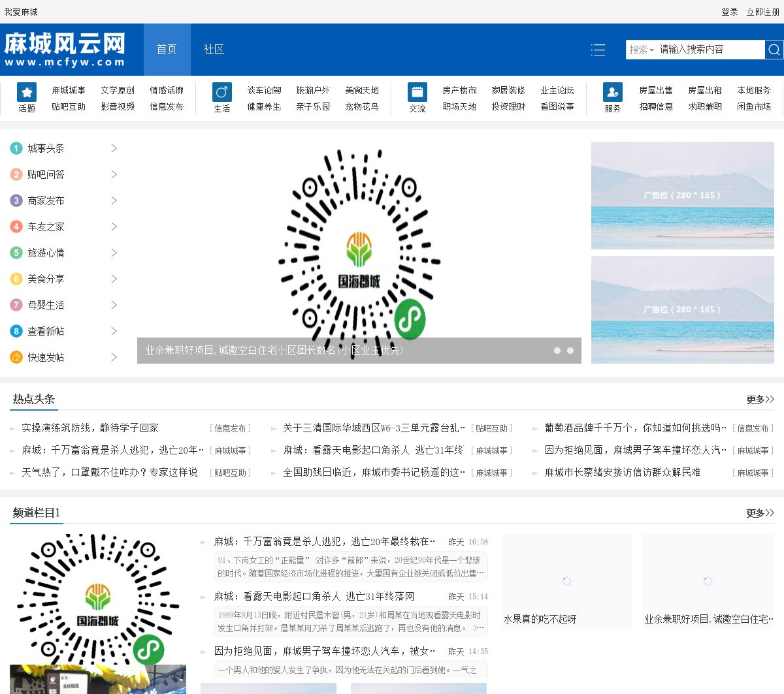Click the 麻城风云网 site logo

[65, 50]
